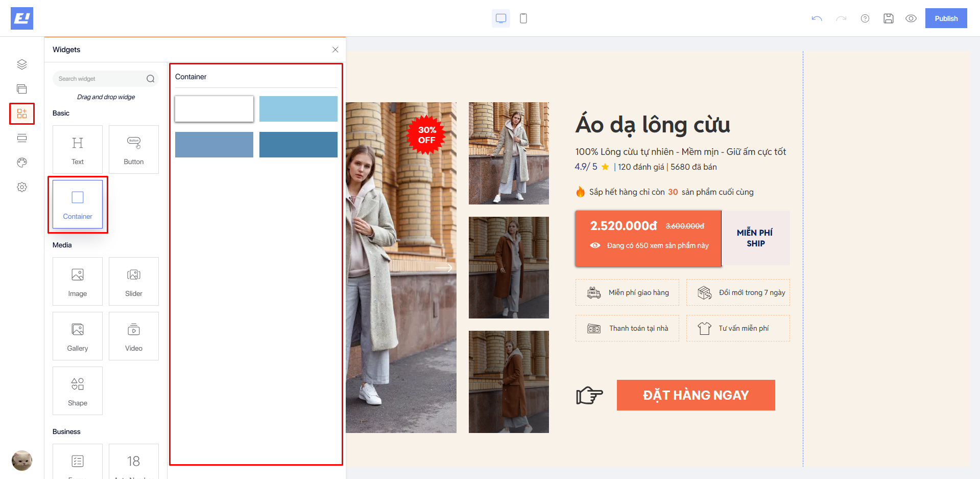The height and width of the screenshot is (479, 980).
Task: Click the Publish button
Action: [946, 18]
